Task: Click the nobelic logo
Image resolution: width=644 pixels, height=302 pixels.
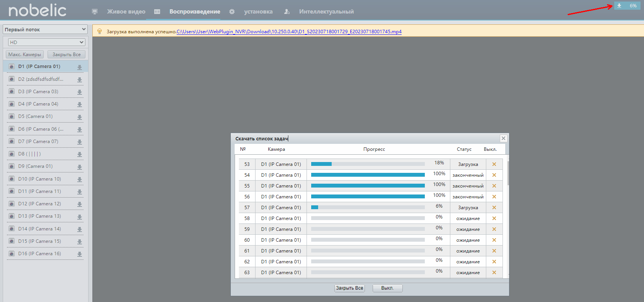Action: tap(37, 10)
